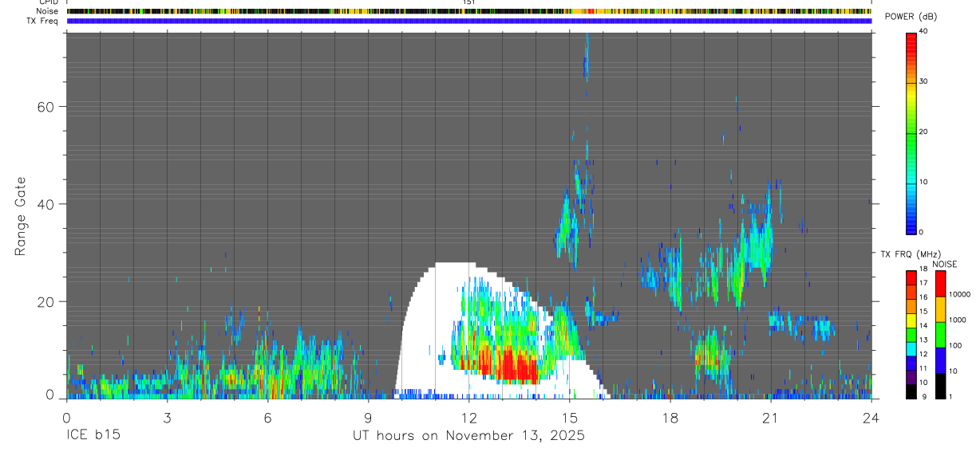The height and width of the screenshot is (452, 980).
Task: Click the Range Gate axis title
Action: [22, 216]
